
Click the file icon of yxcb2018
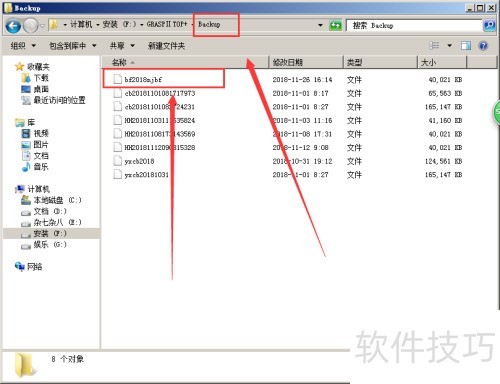click(117, 161)
